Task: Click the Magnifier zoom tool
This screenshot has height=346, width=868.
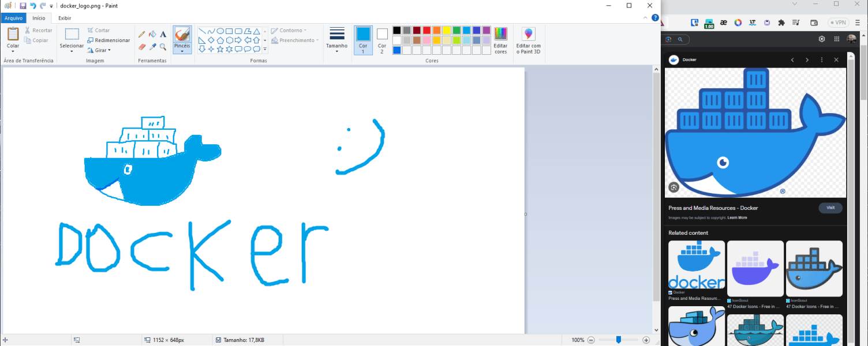Action: [x=163, y=47]
